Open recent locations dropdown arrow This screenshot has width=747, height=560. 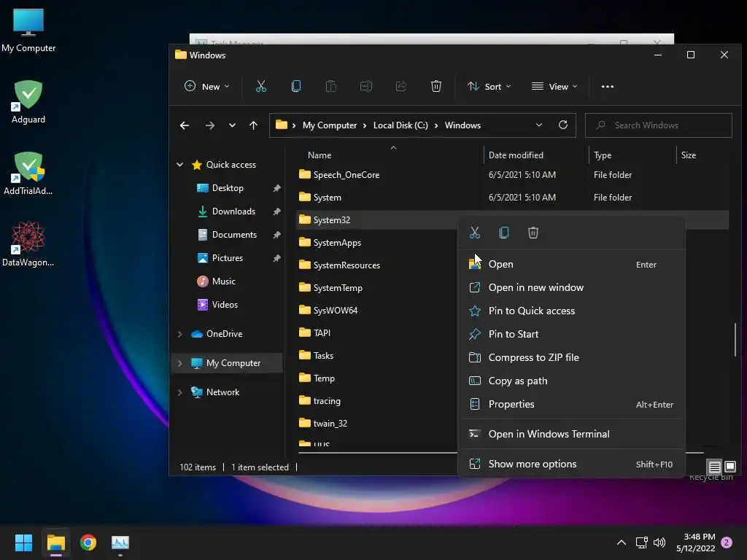point(232,125)
